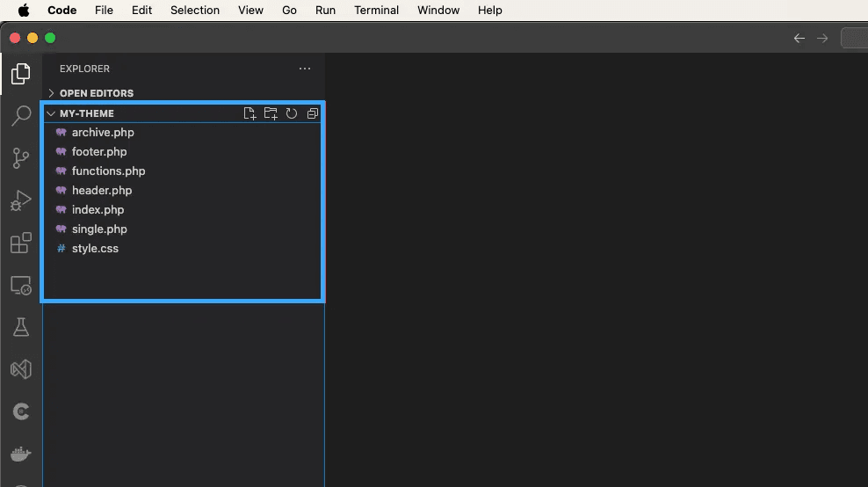This screenshot has width=868, height=487.
Task: Open the Help menu
Action: click(490, 10)
